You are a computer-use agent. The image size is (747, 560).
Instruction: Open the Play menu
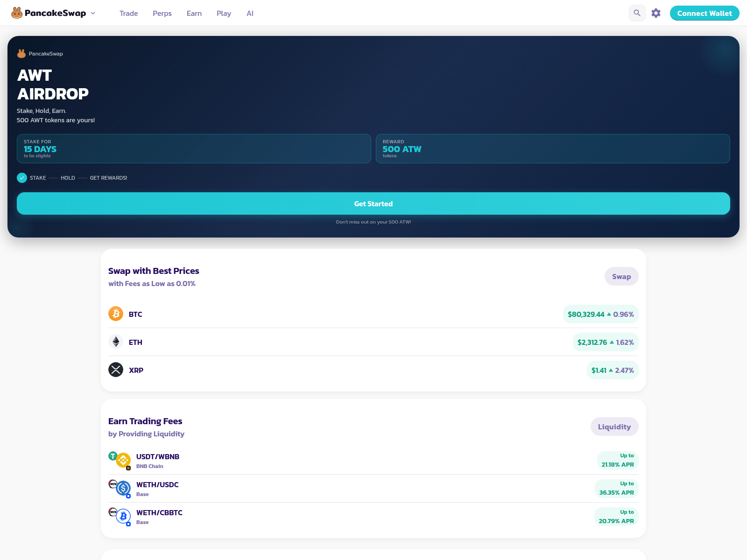point(224,13)
